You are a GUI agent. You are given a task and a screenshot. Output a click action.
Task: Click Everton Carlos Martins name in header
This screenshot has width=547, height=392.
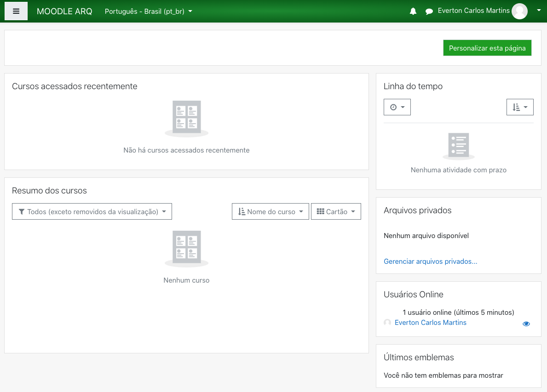473,11
